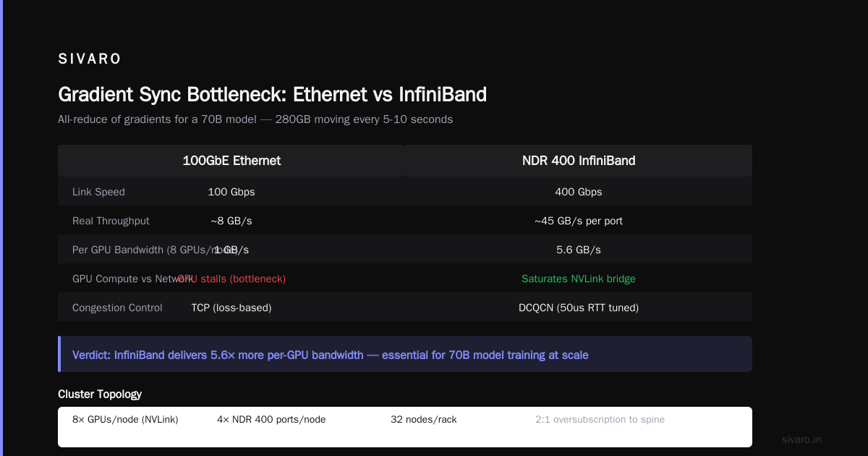The height and width of the screenshot is (456, 868).
Task: Click the Real Throughput row label
Action: pos(111,221)
